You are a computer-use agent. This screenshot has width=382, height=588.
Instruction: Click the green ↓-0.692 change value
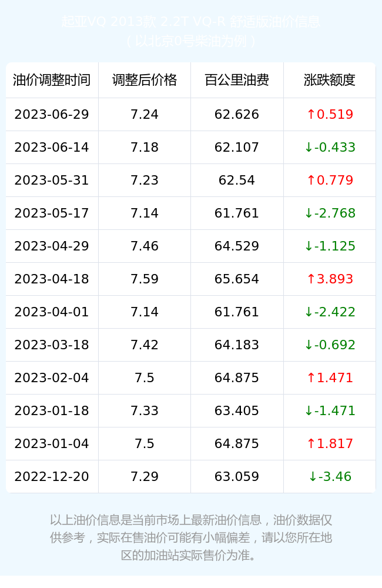[x=330, y=345]
